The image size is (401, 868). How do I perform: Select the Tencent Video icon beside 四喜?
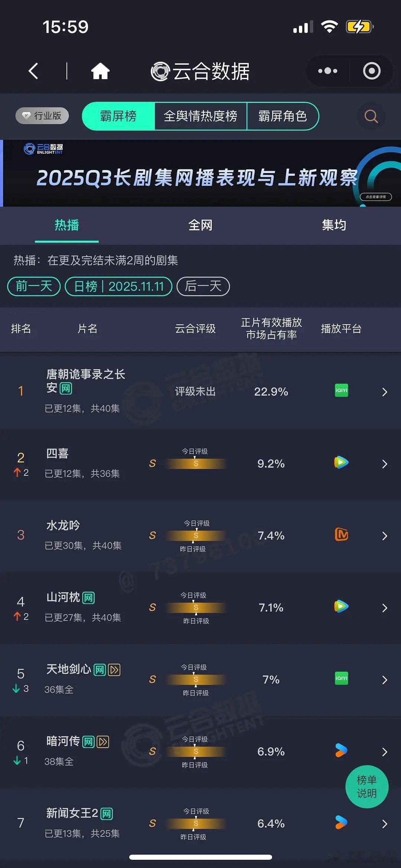pos(340,462)
